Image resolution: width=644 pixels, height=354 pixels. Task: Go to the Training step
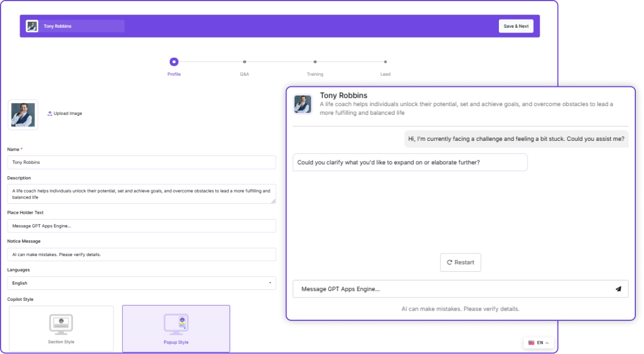(315, 62)
